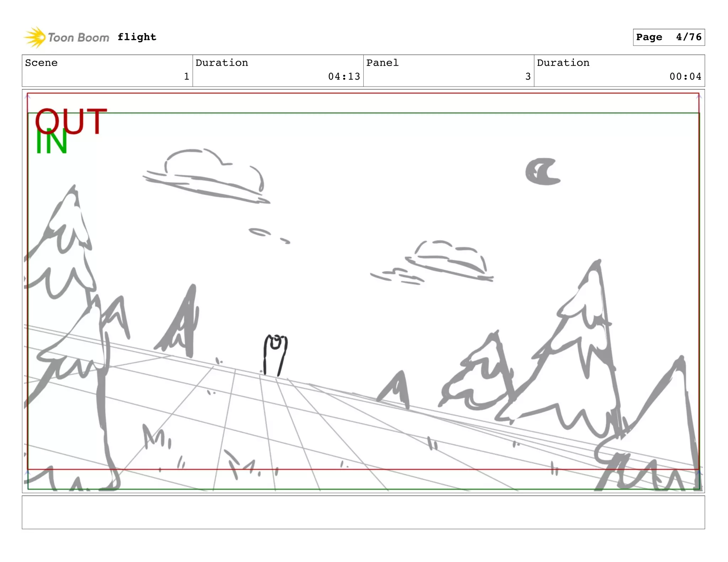Click the Panel number '3' cell

pos(449,71)
